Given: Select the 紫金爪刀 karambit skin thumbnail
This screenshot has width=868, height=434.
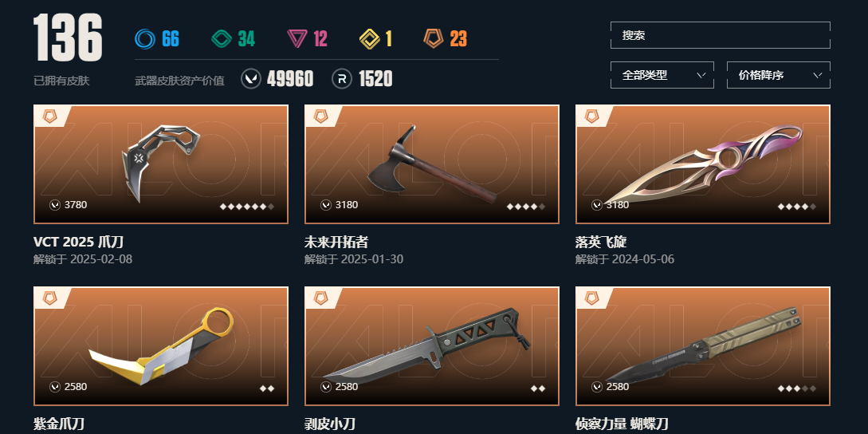Looking at the screenshot, I should click(x=161, y=346).
